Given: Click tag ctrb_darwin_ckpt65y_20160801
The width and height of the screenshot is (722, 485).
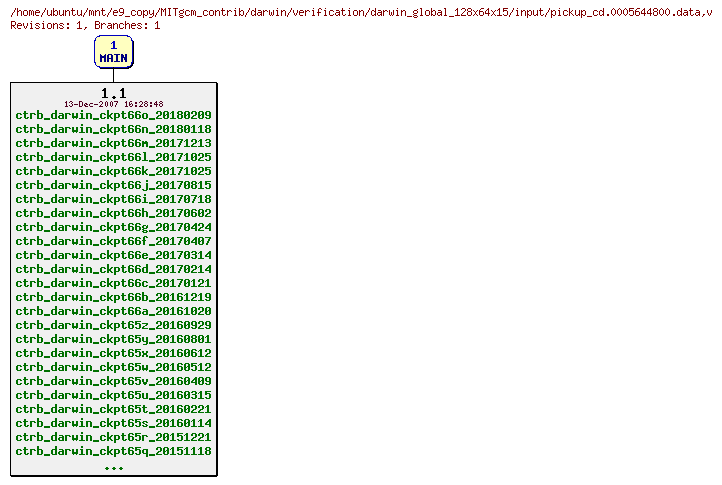Looking at the screenshot, I should 114,339.
